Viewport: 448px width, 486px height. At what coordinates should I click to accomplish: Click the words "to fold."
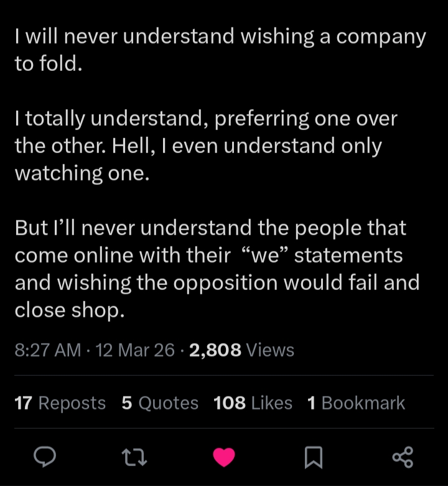[48, 64]
